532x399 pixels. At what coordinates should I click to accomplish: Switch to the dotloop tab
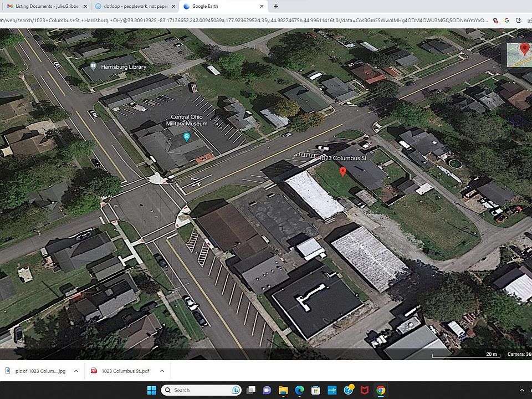point(136,6)
